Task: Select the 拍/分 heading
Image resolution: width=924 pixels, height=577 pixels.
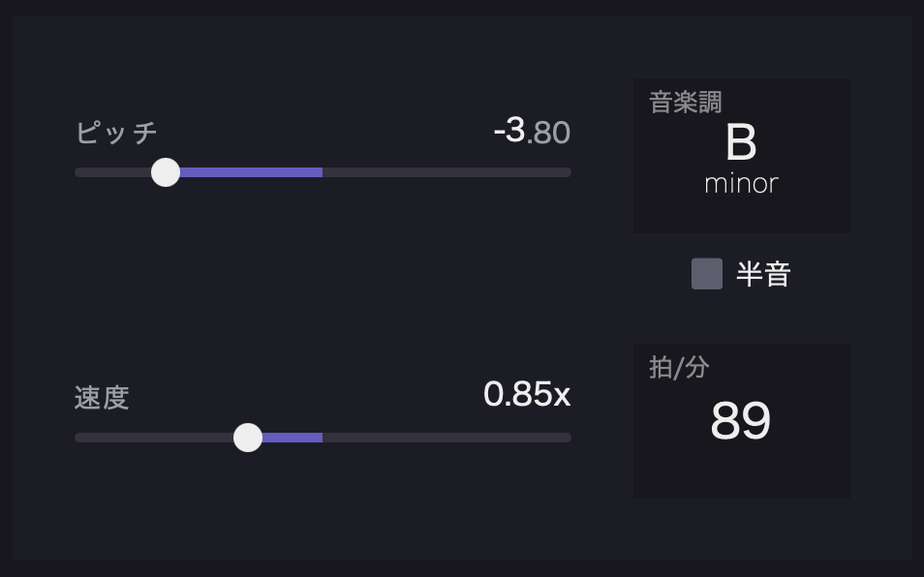Action: tap(679, 368)
